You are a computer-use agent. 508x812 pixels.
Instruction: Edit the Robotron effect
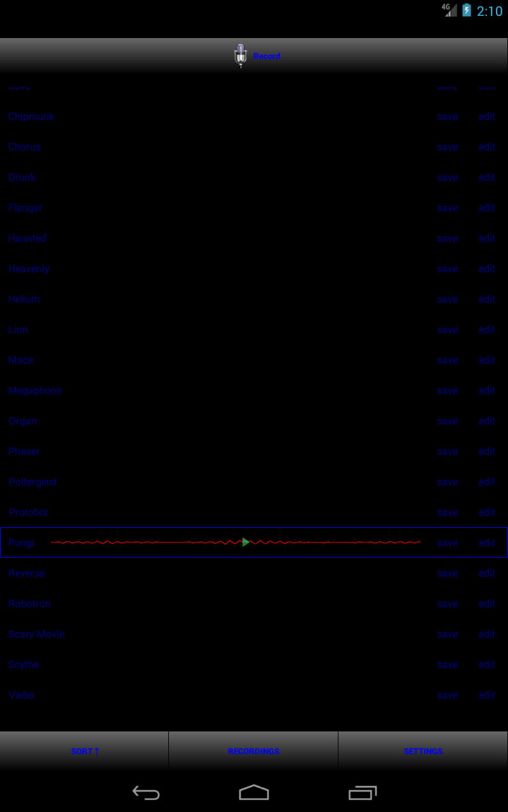[x=487, y=604]
